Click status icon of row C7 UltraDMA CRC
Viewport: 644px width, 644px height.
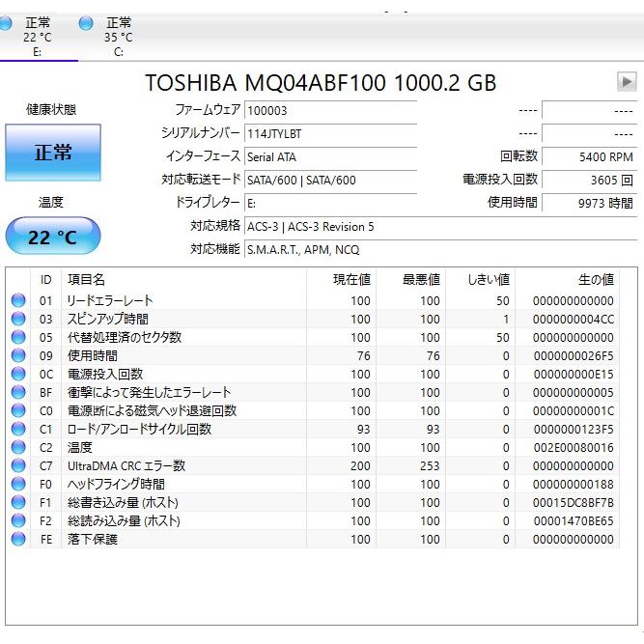click(18, 465)
